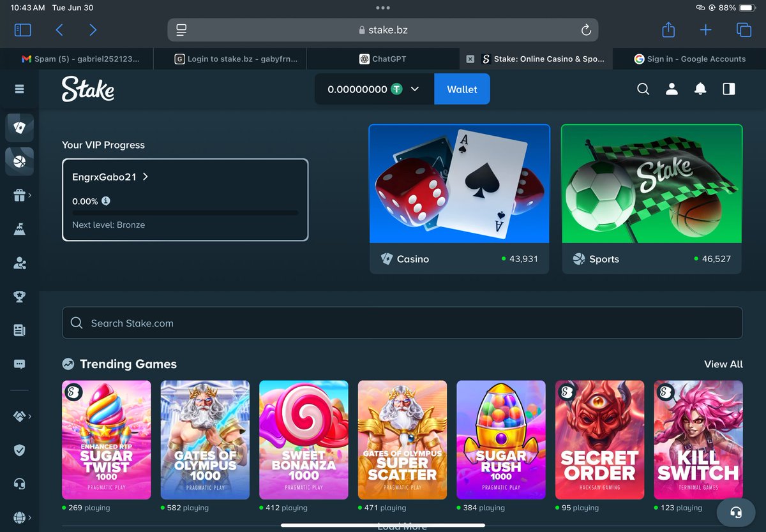The image size is (766, 532).
Task: Focus the Search Stake.com field
Action: click(x=402, y=323)
